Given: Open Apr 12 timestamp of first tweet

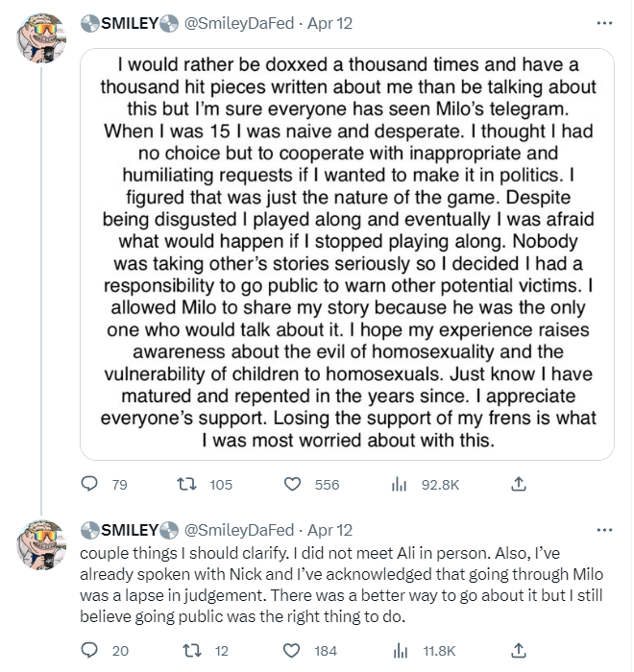Looking at the screenshot, I should point(329,23).
